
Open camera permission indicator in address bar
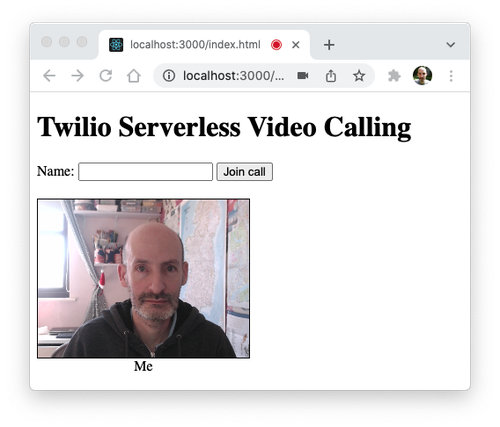click(x=303, y=76)
